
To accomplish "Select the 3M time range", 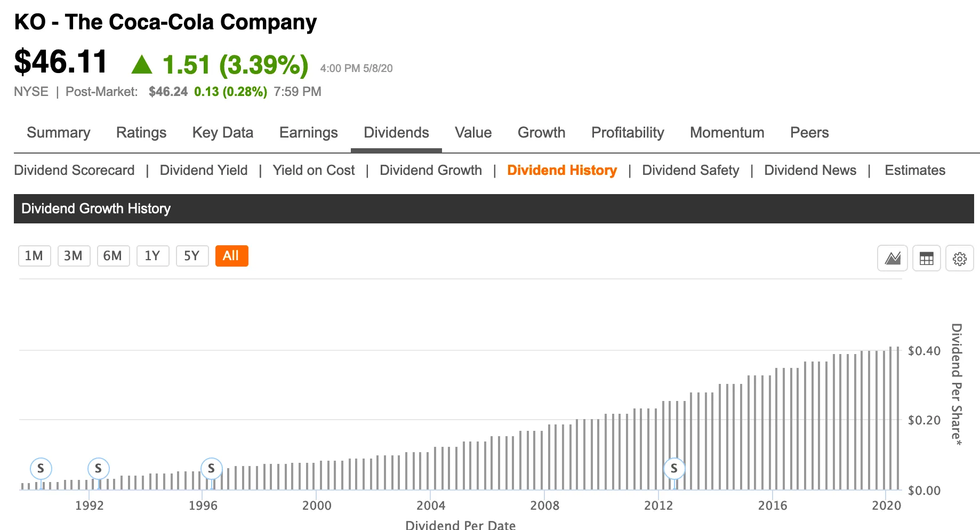I will [74, 256].
